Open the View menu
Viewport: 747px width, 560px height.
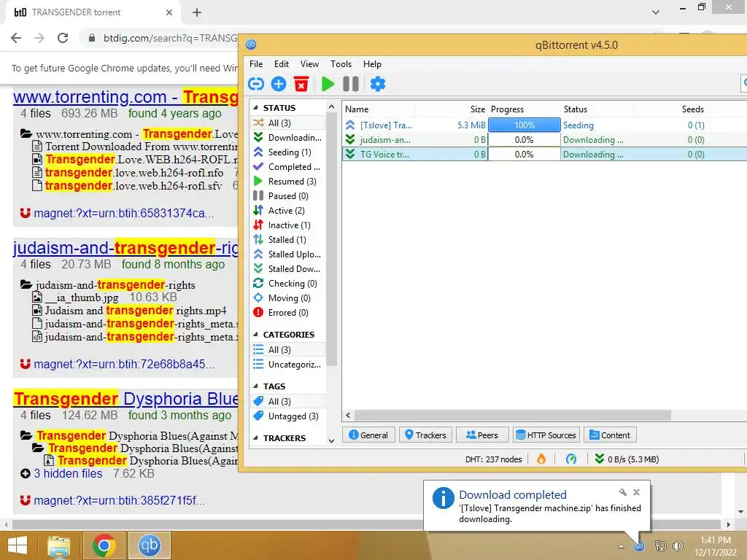click(x=309, y=64)
